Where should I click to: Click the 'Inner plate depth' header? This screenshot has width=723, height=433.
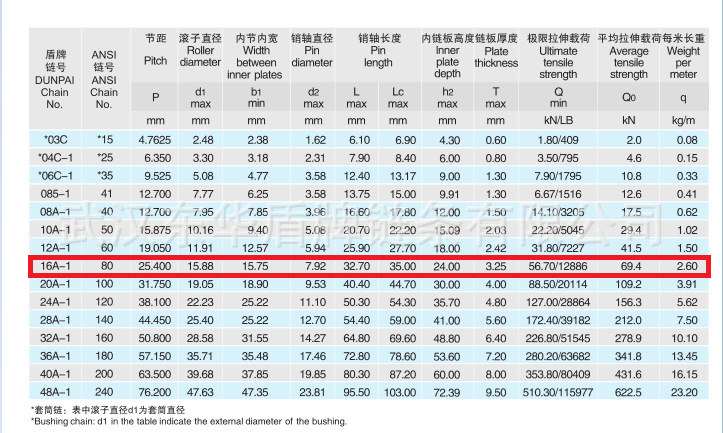click(x=447, y=62)
